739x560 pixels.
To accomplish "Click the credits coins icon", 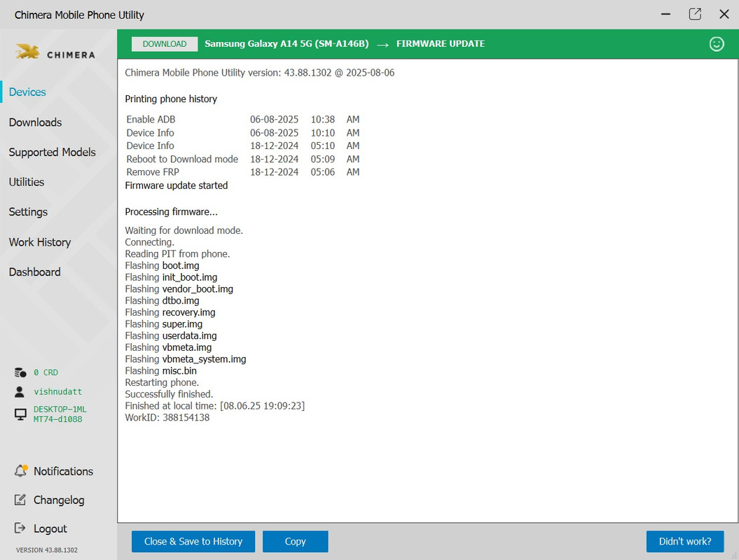I will [20, 372].
